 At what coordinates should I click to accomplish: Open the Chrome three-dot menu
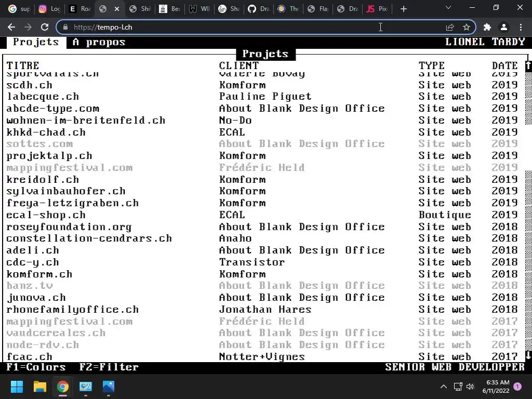(521, 27)
